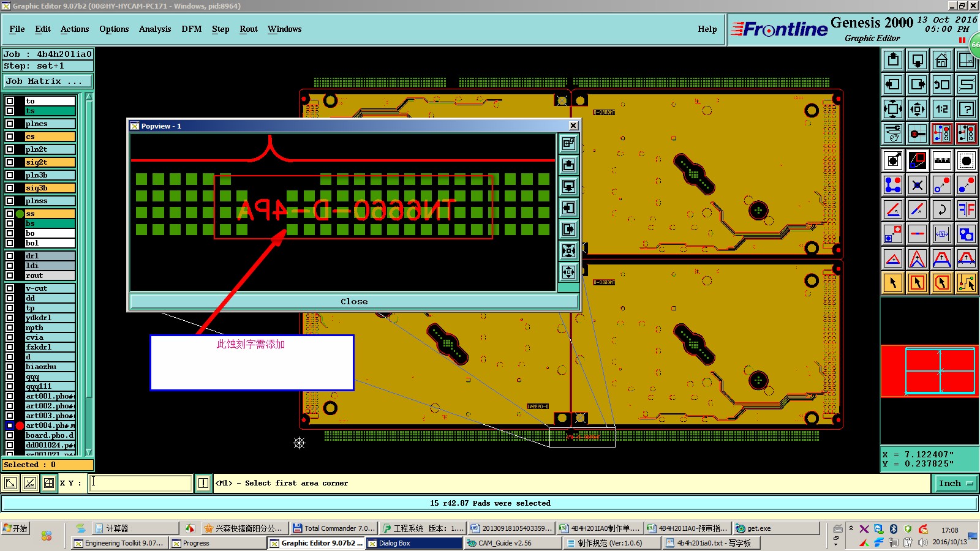Click the pad with arrow feature icon

(893, 160)
